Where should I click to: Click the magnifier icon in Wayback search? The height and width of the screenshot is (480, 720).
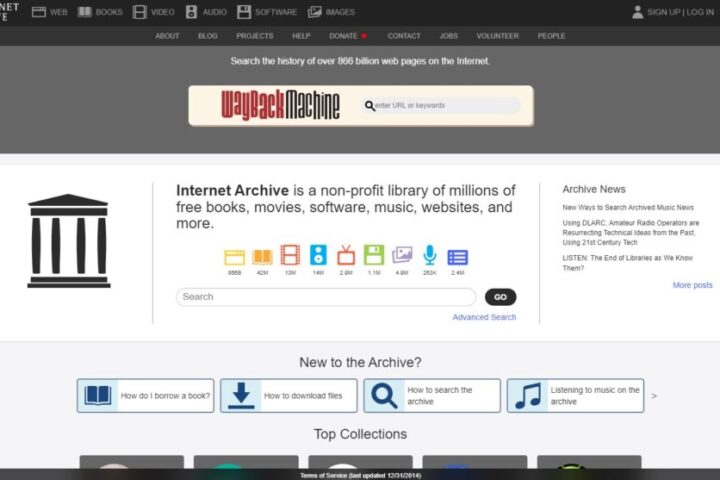click(370, 106)
